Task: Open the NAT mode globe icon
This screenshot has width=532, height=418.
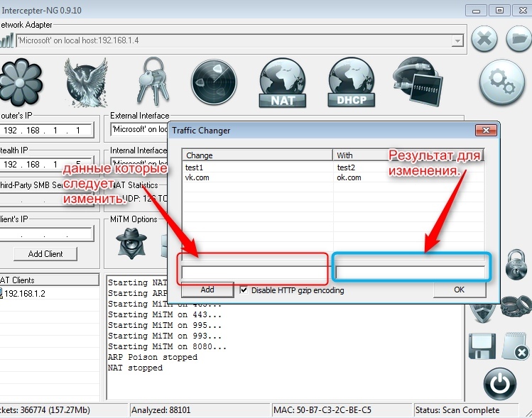Action: point(283,83)
